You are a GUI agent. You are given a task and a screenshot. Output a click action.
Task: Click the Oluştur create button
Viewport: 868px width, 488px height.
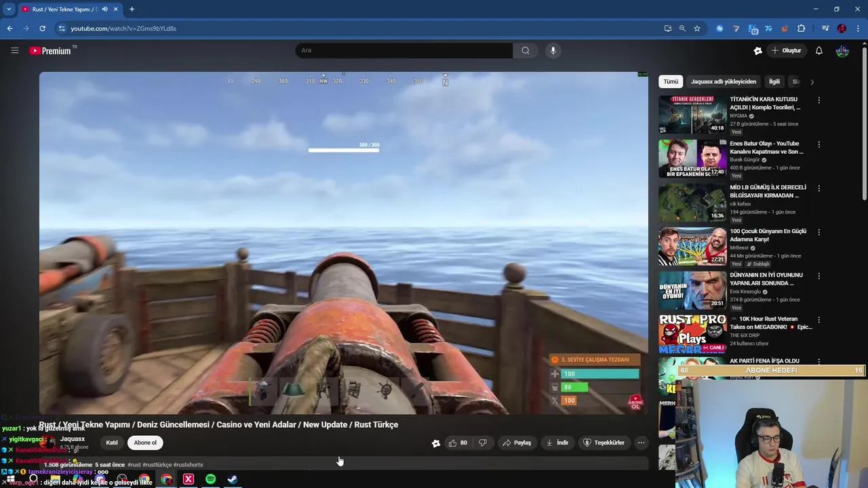click(x=786, y=50)
